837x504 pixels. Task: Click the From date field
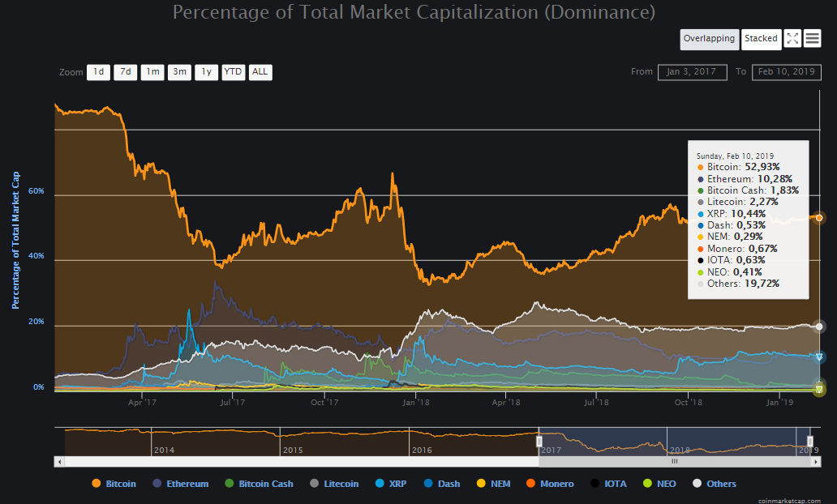692,72
